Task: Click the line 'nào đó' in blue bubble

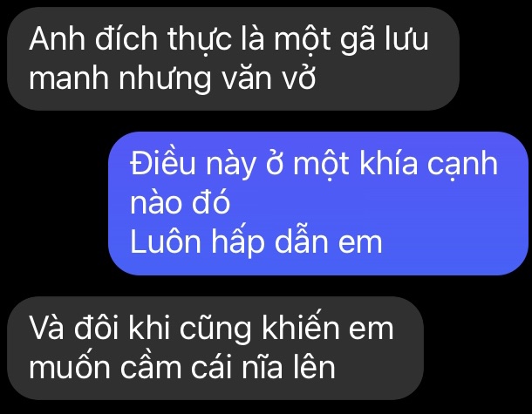Action: point(181,203)
